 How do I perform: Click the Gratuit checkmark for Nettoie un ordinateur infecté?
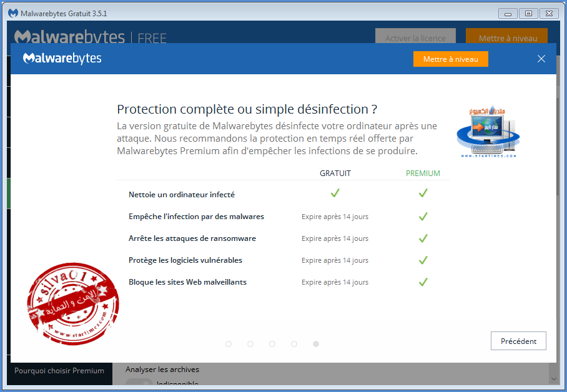tap(335, 194)
